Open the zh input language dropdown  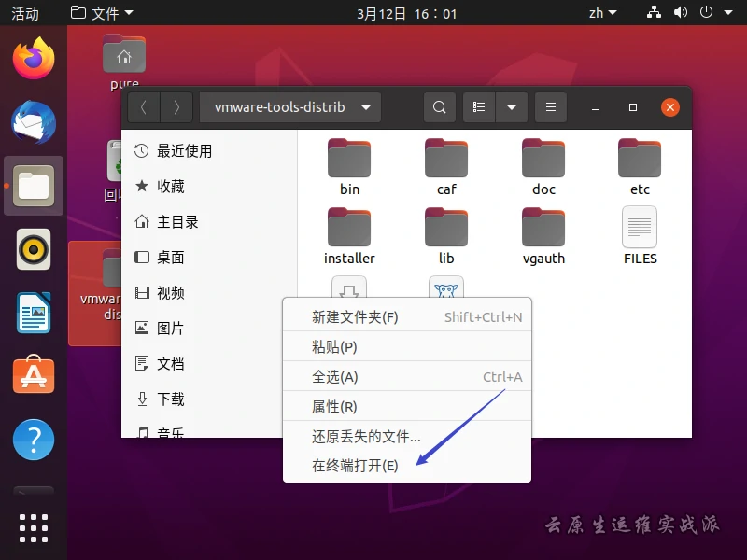(x=602, y=13)
